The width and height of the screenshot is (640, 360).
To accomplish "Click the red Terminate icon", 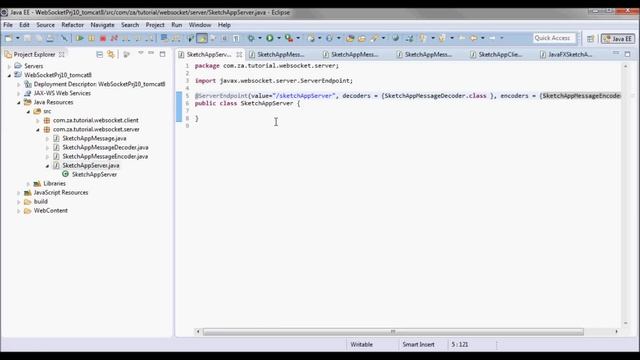I will [x=103, y=38].
